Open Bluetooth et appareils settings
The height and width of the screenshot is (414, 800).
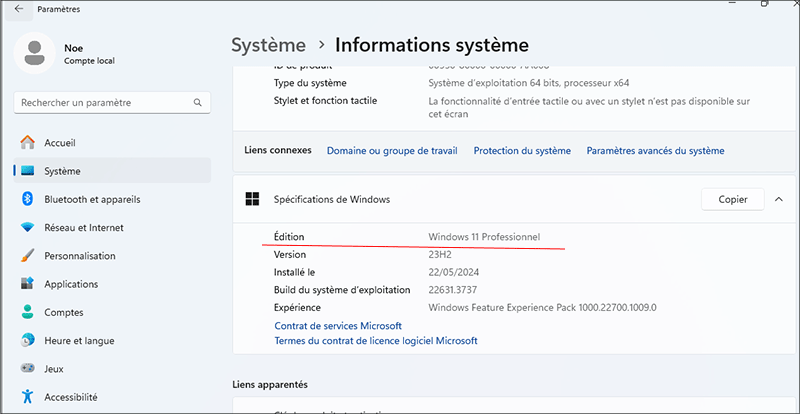(112, 199)
